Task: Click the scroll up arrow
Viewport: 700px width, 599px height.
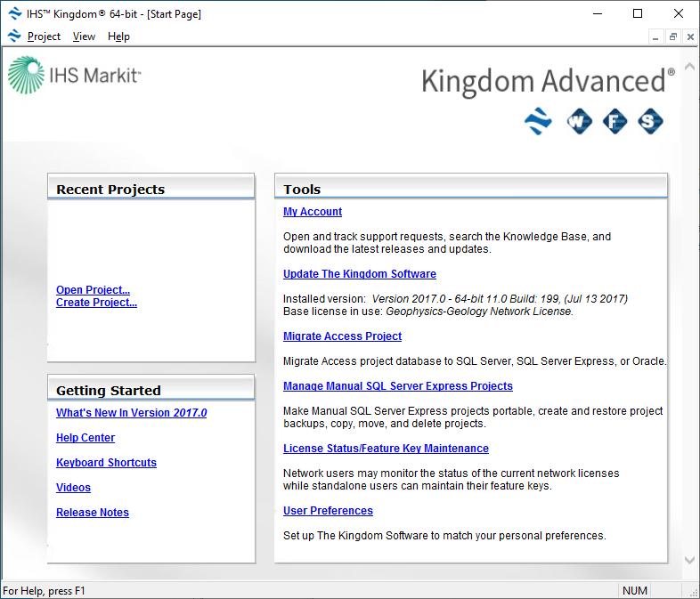Action: click(x=689, y=67)
